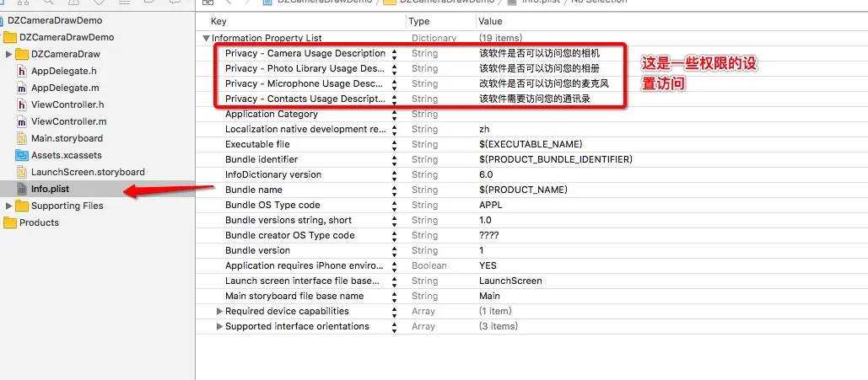Open key picker for Executable file row
Viewport: 868px width, 380px height.
tap(394, 145)
